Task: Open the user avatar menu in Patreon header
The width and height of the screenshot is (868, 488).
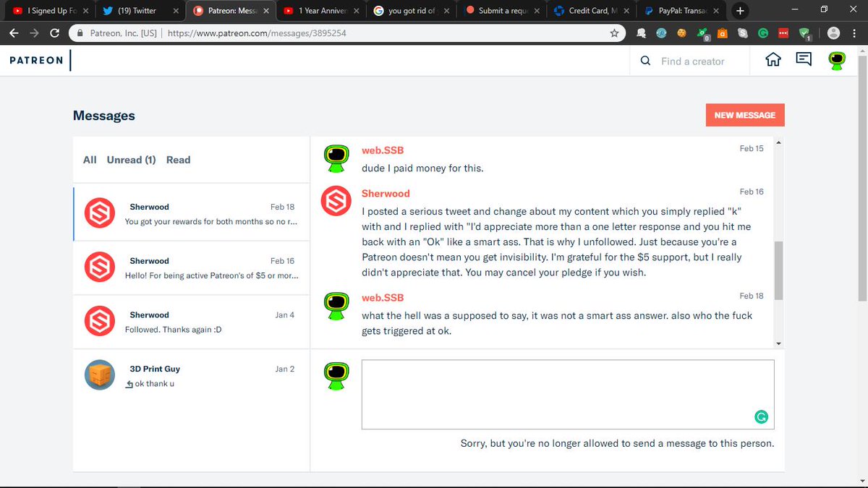Action: tap(837, 61)
